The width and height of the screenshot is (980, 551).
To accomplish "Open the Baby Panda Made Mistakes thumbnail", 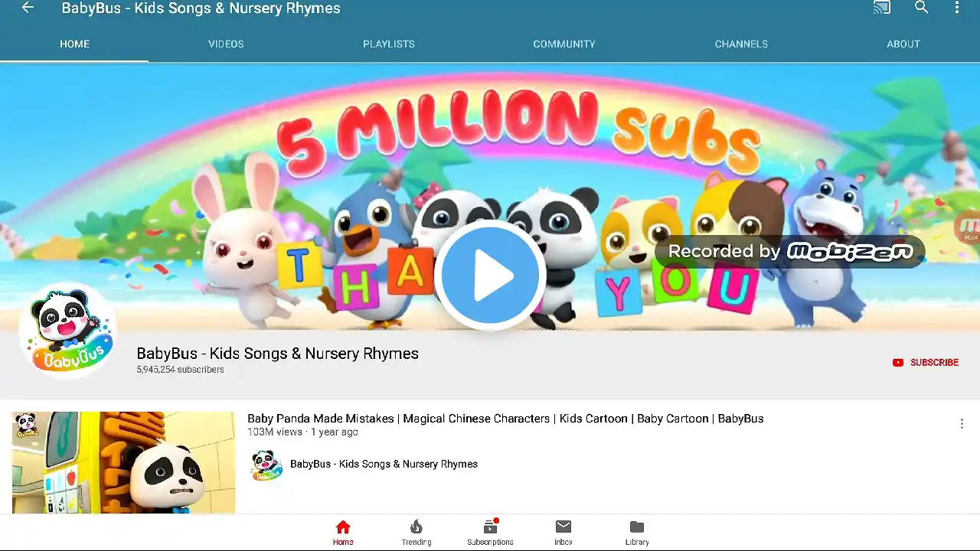I will pyautogui.click(x=123, y=462).
